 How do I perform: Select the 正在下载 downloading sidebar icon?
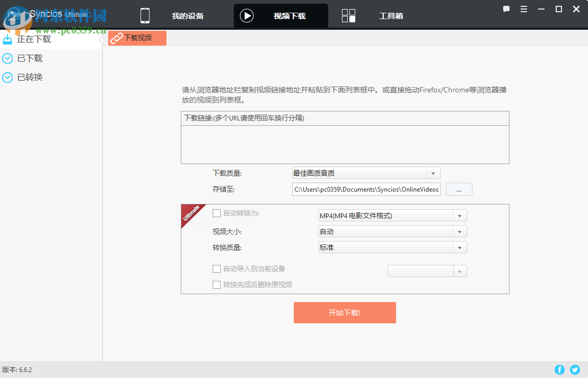click(x=7, y=39)
